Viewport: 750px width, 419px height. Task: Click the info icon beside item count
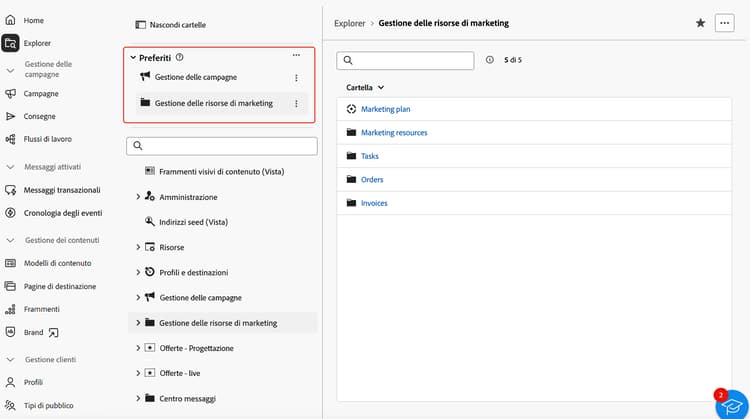490,60
